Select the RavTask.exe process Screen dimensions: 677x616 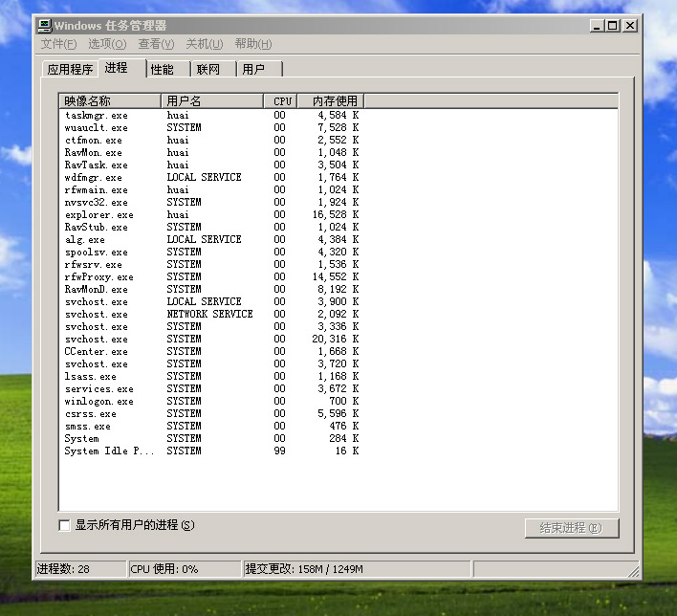click(211, 165)
